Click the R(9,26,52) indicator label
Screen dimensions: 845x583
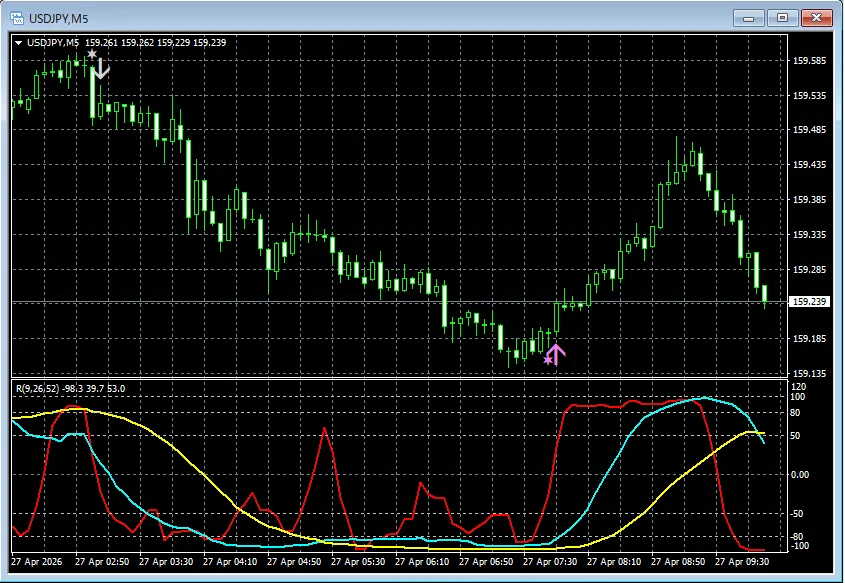coord(42,388)
